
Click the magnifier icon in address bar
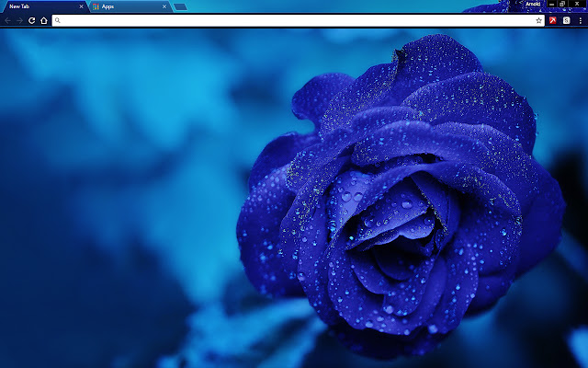click(x=57, y=20)
